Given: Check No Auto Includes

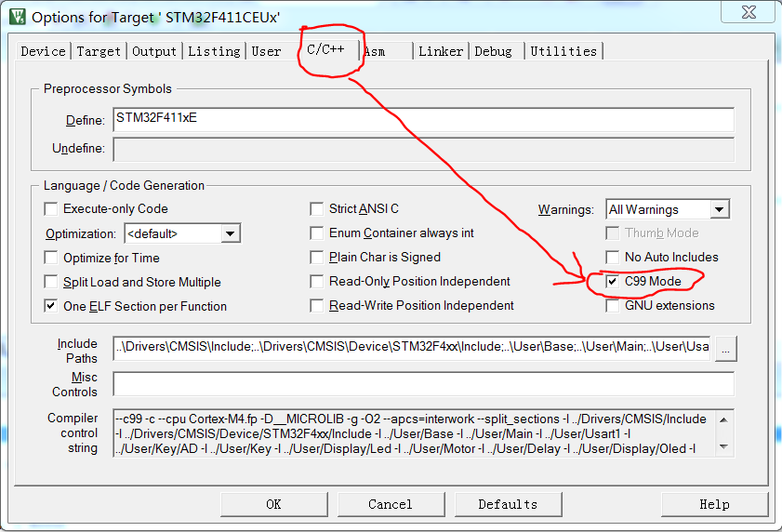Looking at the screenshot, I should [613, 257].
